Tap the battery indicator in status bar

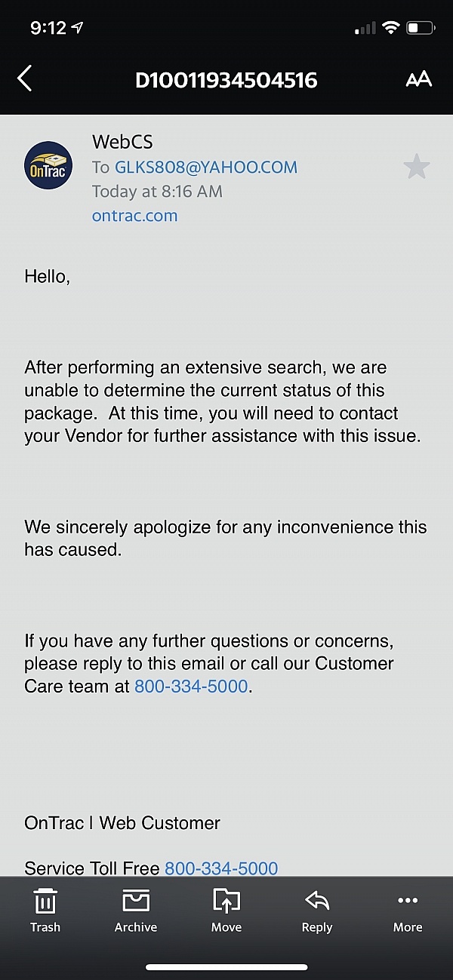(421, 28)
